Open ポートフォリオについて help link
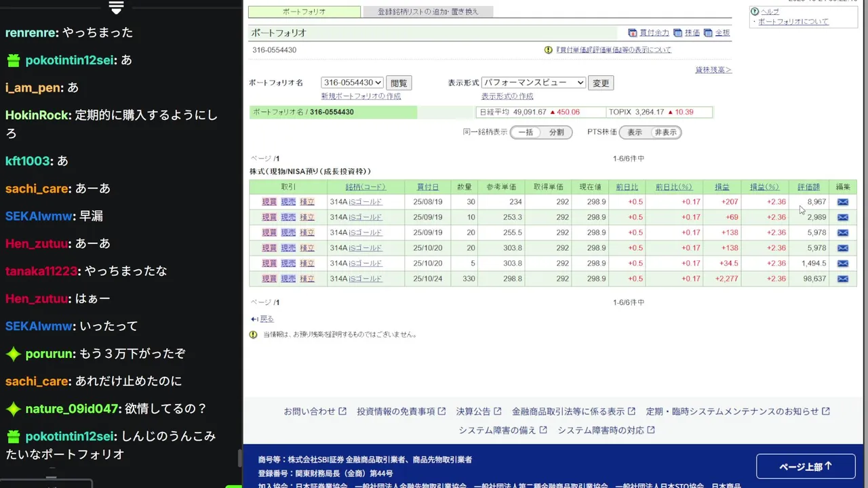Image resolution: width=868 pixels, height=488 pixels. pyautogui.click(x=793, y=22)
